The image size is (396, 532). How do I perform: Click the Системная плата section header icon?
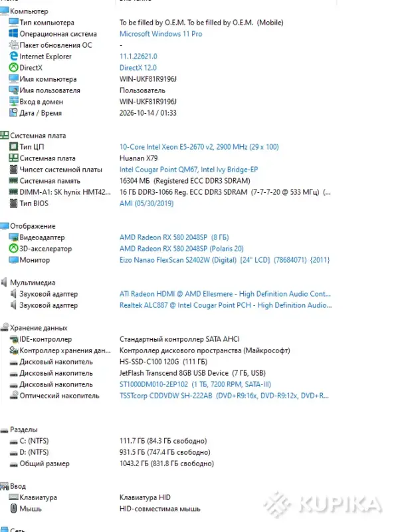(5, 136)
